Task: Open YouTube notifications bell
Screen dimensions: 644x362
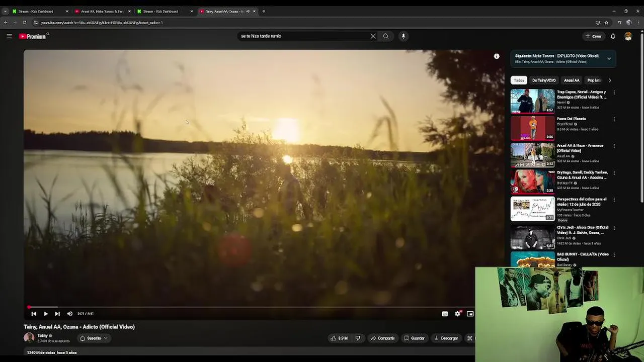Action: [x=613, y=36]
